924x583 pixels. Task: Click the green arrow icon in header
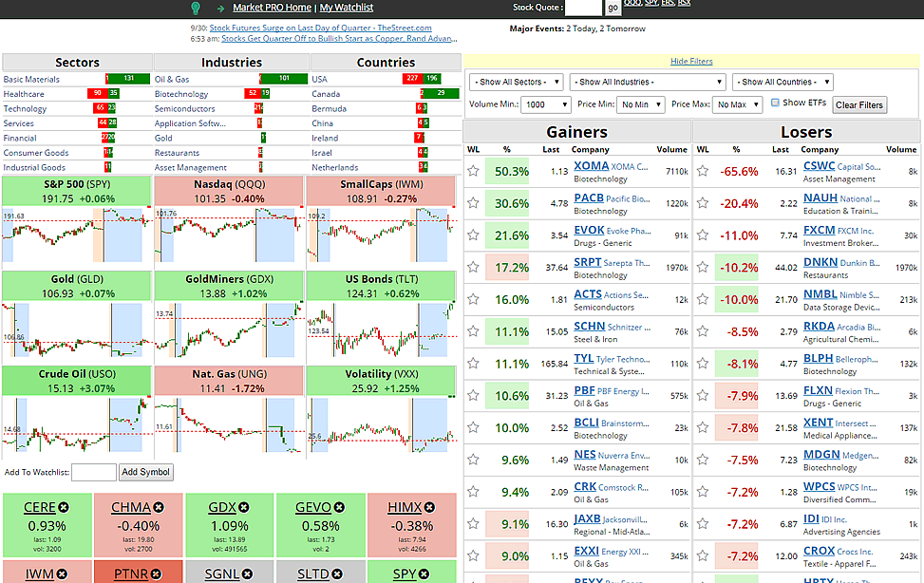click(x=221, y=9)
